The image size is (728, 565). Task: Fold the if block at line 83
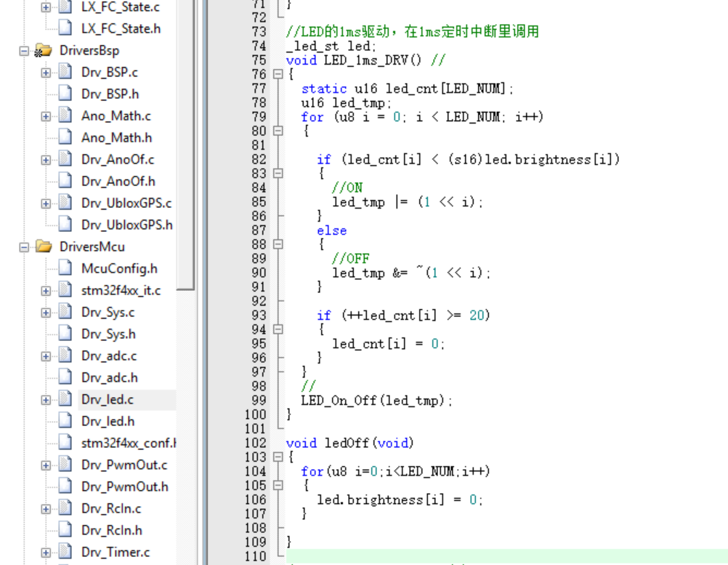(x=278, y=174)
